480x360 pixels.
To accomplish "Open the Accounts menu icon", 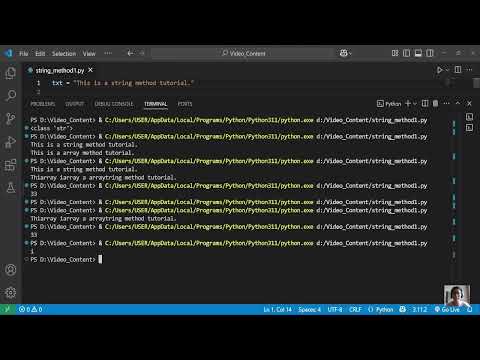I will (11, 269).
